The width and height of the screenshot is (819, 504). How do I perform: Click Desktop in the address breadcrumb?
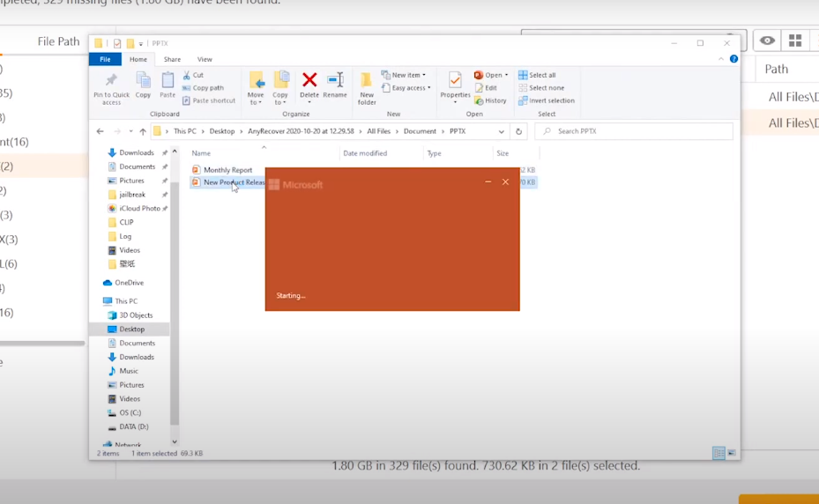tap(222, 131)
